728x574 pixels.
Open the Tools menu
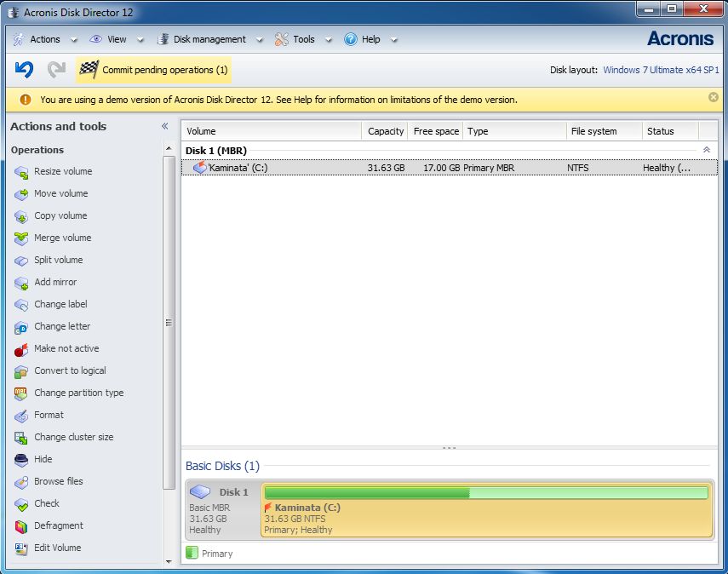(304, 39)
